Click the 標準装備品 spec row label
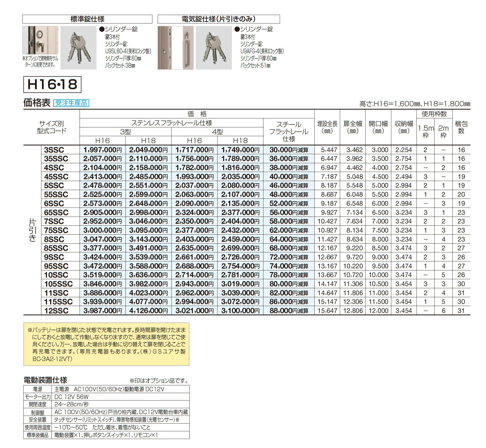The width and height of the screenshot is (486, 448). point(37,435)
